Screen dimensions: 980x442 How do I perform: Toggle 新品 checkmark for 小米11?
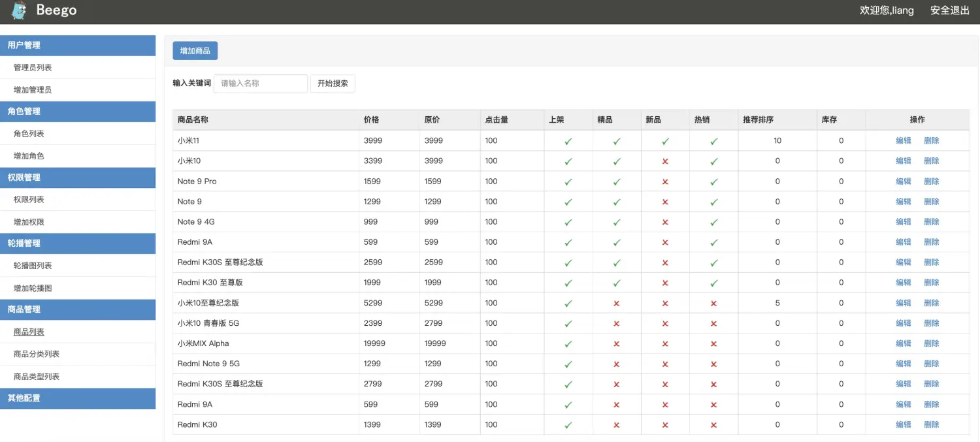pyautogui.click(x=665, y=141)
